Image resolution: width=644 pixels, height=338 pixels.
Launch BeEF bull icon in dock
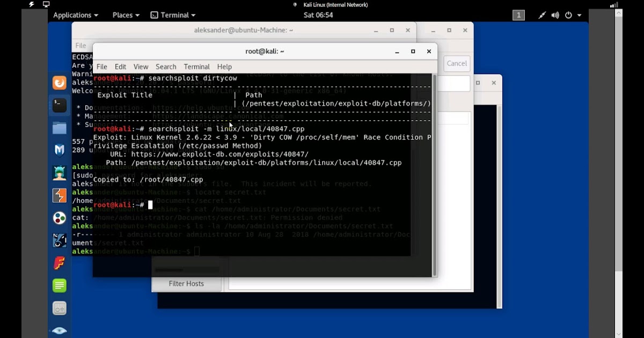(60, 240)
